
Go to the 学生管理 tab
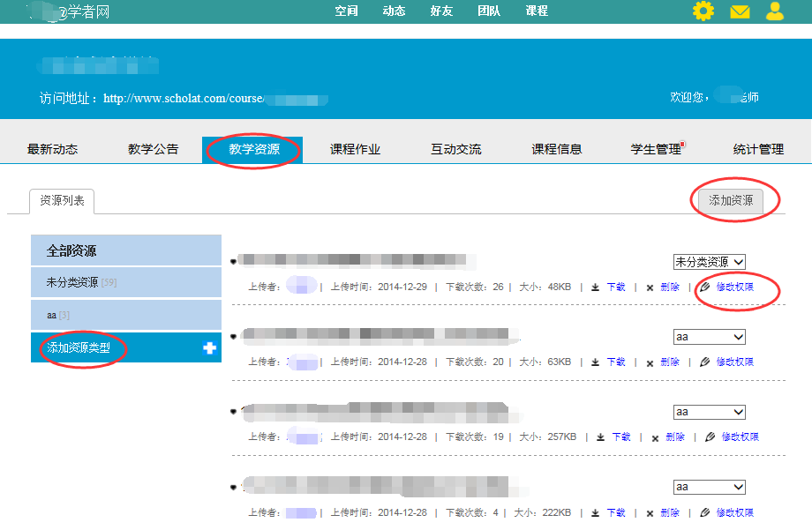656,150
